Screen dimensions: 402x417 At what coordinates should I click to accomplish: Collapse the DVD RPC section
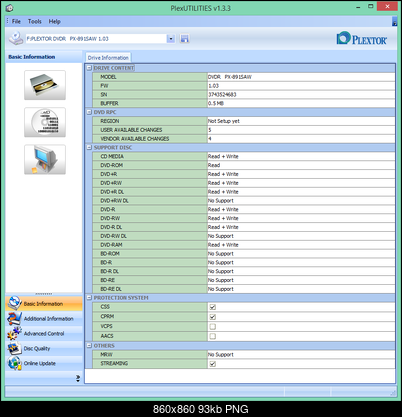(89, 112)
